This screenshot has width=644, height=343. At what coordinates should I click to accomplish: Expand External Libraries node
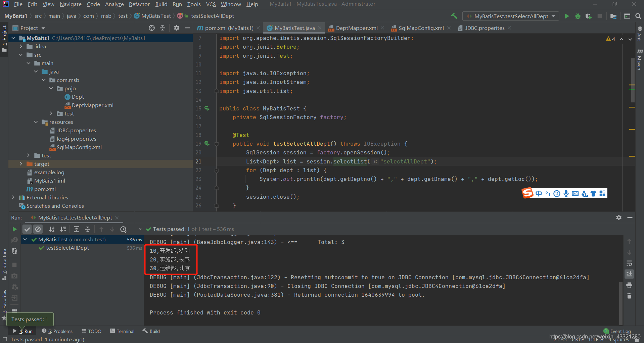13,197
